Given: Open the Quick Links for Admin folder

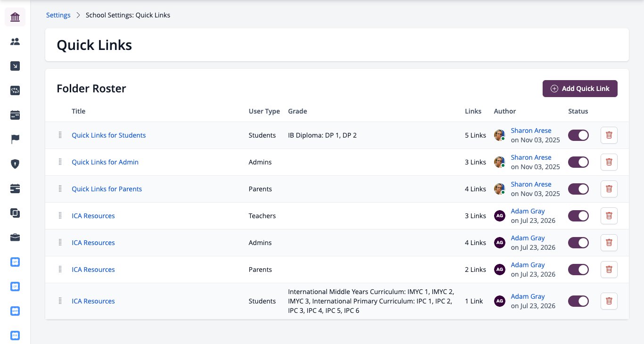Looking at the screenshot, I should [x=105, y=162].
